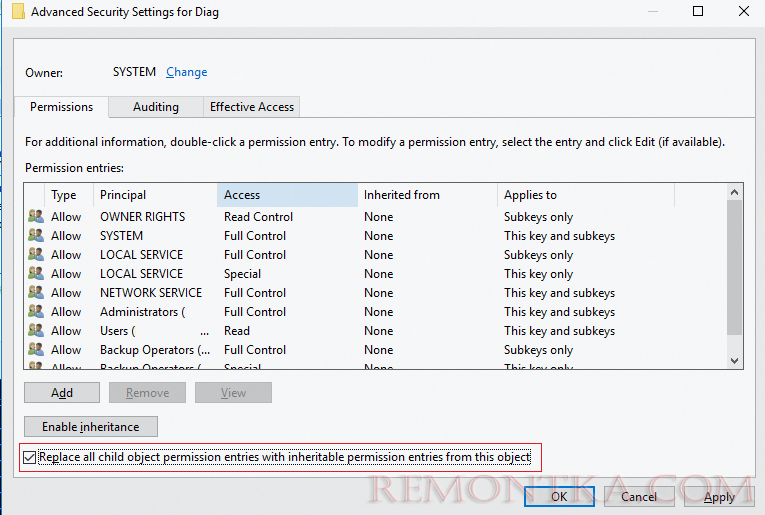
Task: Confirm with the OK button
Action: tap(559, 496)
